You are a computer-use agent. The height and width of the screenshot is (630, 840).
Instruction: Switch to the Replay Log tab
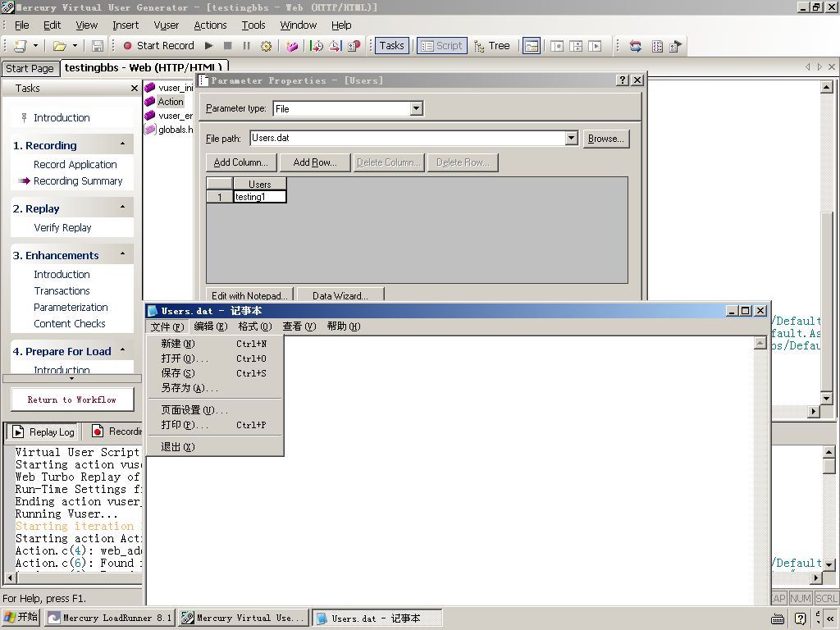pos(44,431)
